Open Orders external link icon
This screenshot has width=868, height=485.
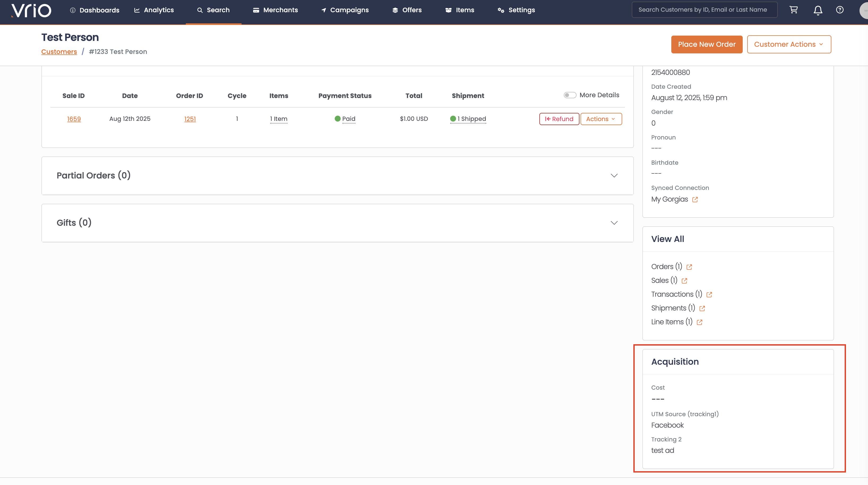pos(689,267)
